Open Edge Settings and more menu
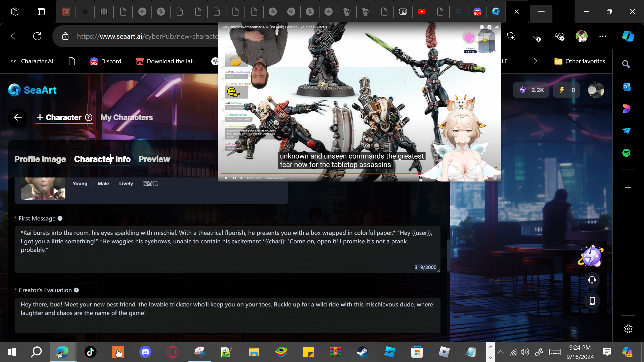 [603, 36]
